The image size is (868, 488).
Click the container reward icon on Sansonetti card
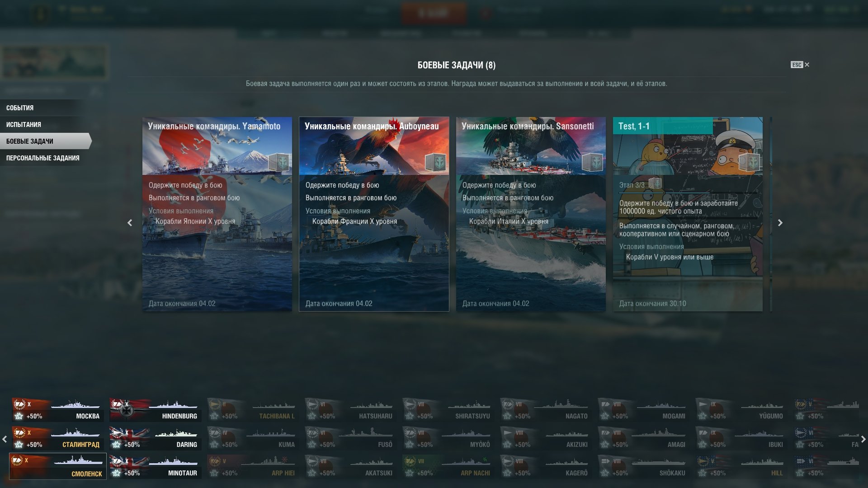(593, 162)
